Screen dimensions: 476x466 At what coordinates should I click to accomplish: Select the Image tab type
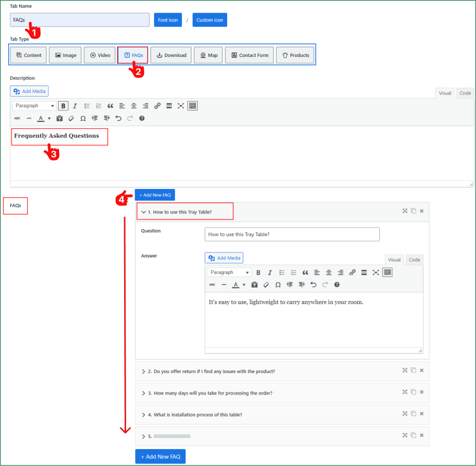point(65,55)
